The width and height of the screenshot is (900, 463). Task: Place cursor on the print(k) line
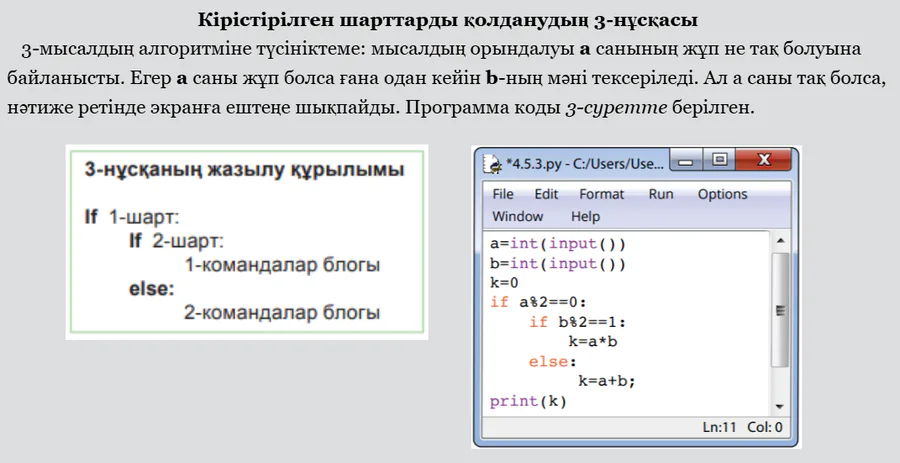click(528, 401)
